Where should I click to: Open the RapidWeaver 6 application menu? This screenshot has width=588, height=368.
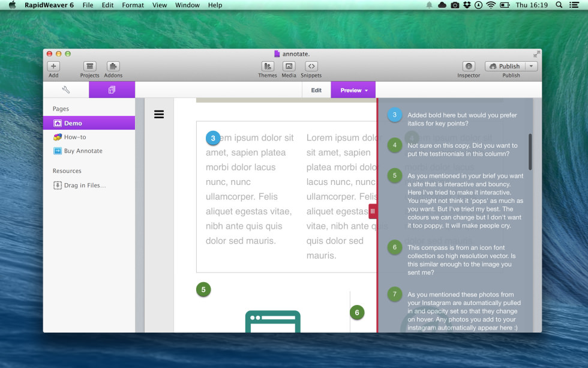pos(49,5)
